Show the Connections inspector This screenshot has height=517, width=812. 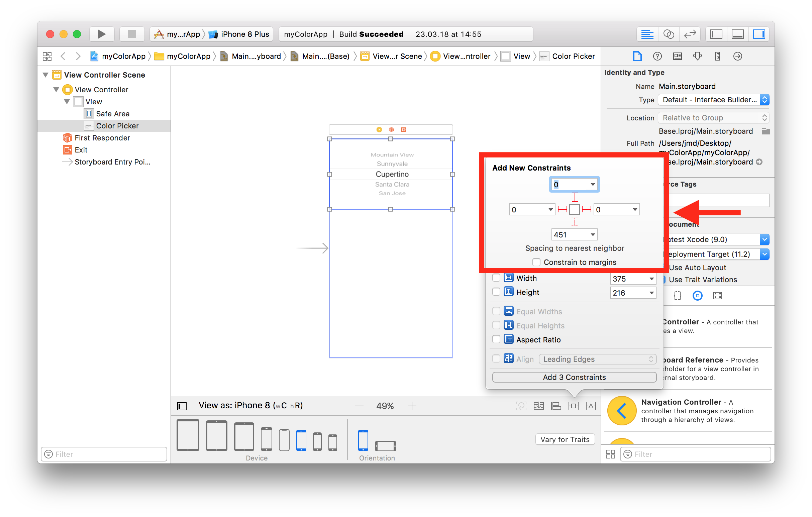pyautogui.click(x=737, y=56)
